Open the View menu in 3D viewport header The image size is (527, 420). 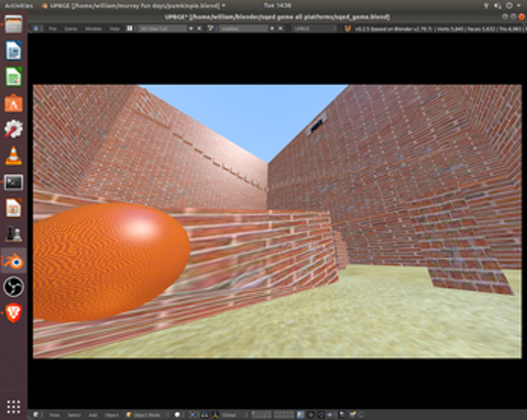pos(54,415)
